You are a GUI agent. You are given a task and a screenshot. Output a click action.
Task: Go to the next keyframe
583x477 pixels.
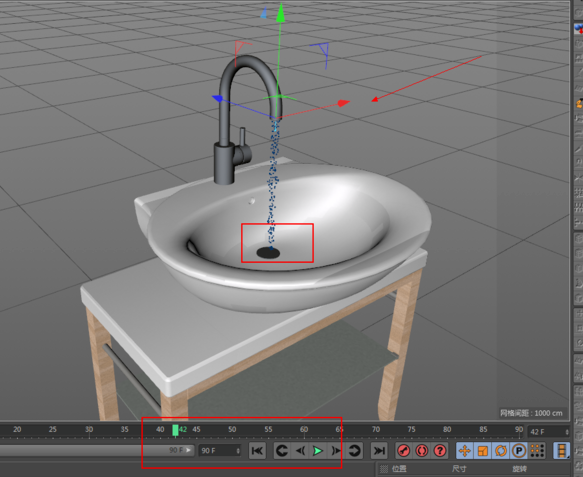(x=354, y=451)
